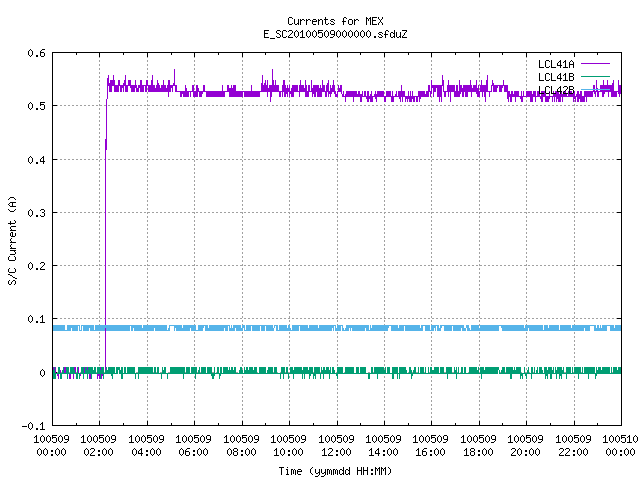Click the 'S/C Current (A)' y-axis label
Image resolution: width=640 pixels, height=480 pixels.
(x=12, y=241)
